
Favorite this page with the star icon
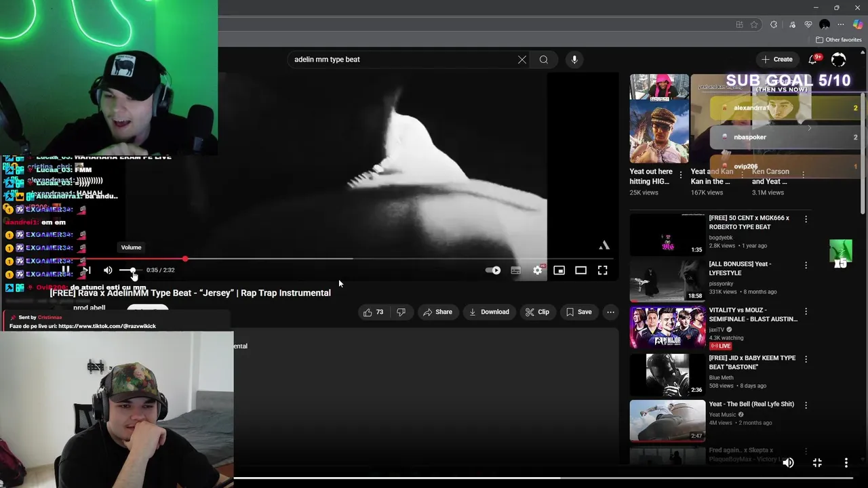pos(754,24)
